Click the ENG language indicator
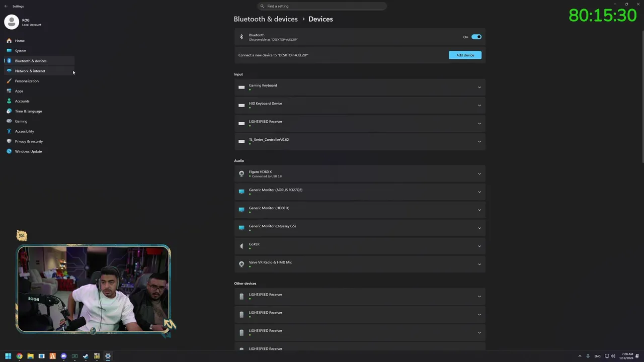Screen dimensions: 644x362 597,356
